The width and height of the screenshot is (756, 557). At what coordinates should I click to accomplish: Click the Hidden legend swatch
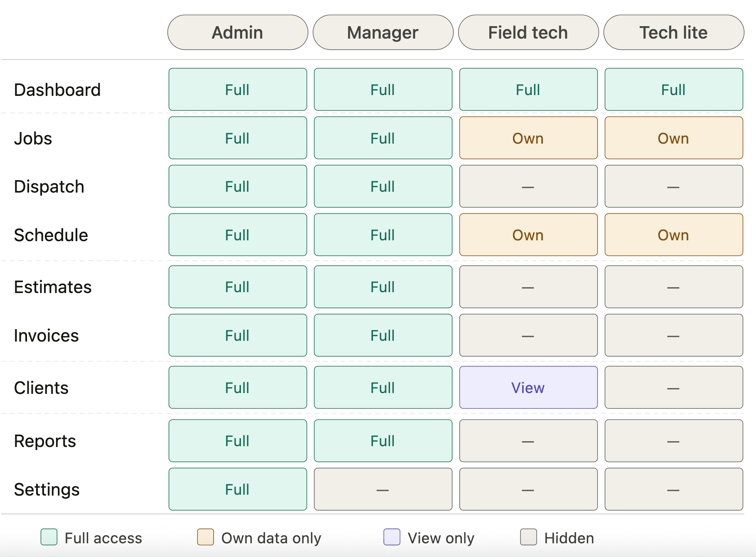528,537
